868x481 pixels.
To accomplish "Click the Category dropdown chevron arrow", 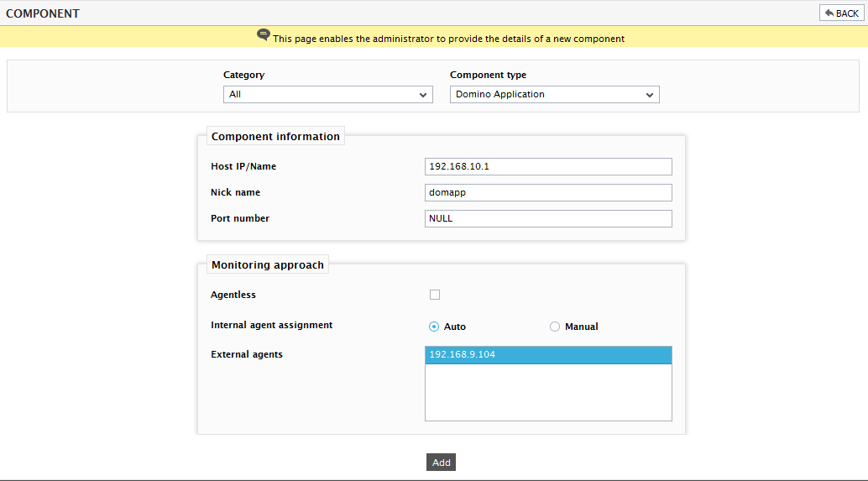I will [x=423, y=95].
